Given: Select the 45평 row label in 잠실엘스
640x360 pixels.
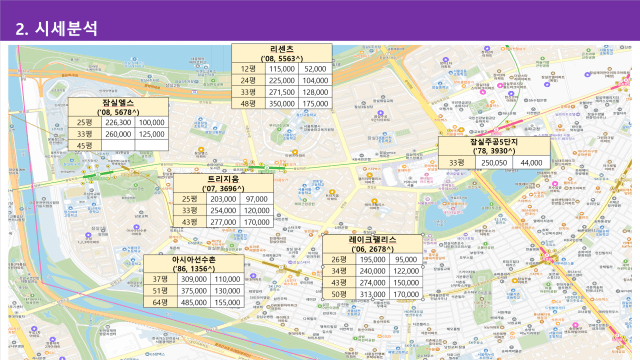Looking at the screenshot, I should (x=84, y=145).
